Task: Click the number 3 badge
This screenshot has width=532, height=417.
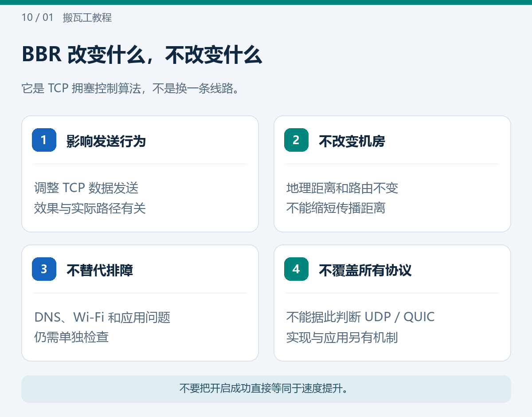Action: pos(44,269)
